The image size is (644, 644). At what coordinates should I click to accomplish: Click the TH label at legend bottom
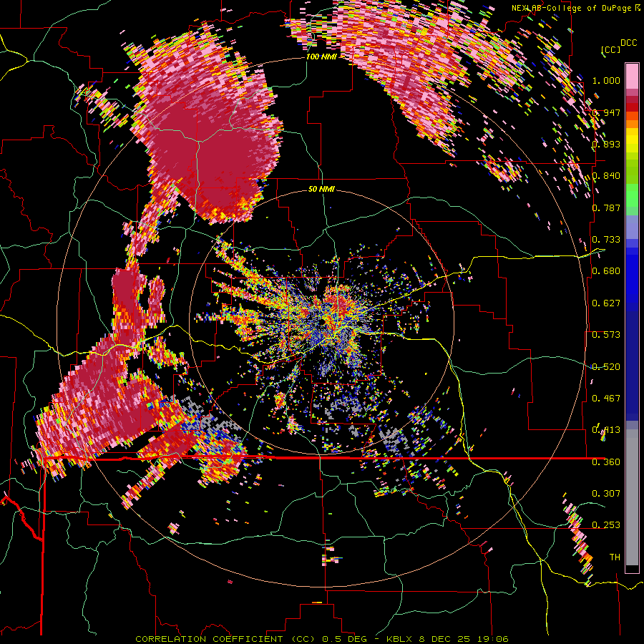(615, 557)
